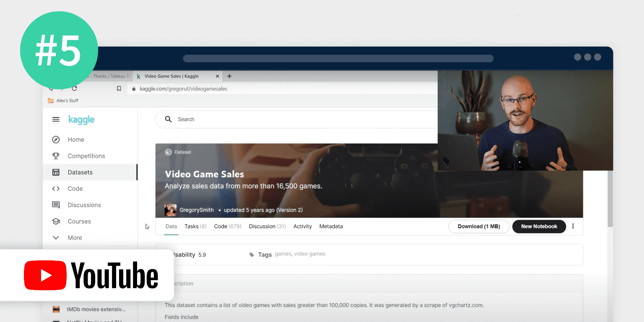Image resolution: width=644 pixels, height=322 pixels.
Task: Open Alex's Stuff bookmarks folder
Action: pyautogui.click(x=63, y=101)
